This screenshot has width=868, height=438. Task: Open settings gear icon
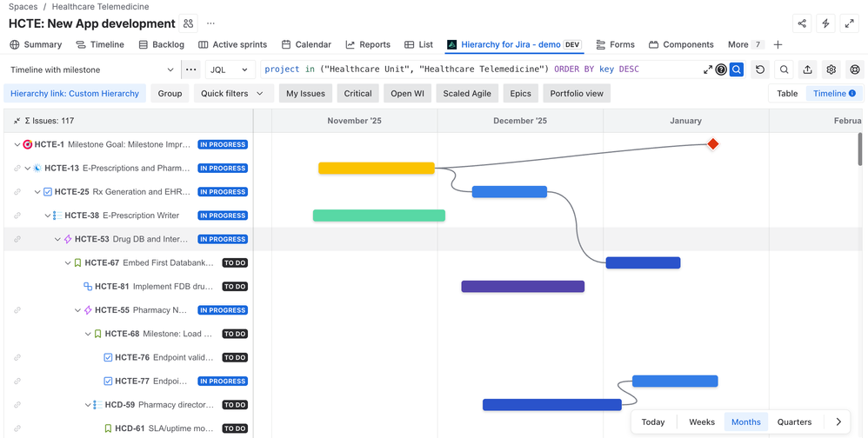(831, 70)
